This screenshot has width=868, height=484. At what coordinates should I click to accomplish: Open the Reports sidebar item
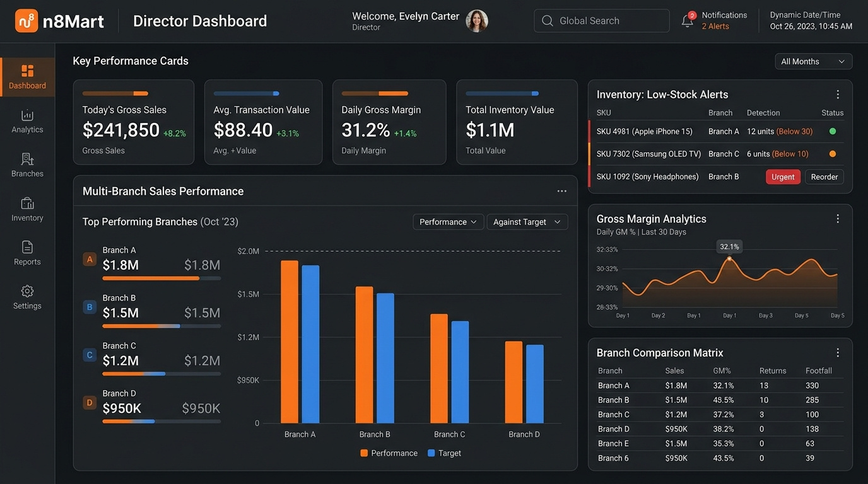coord(27,253)
